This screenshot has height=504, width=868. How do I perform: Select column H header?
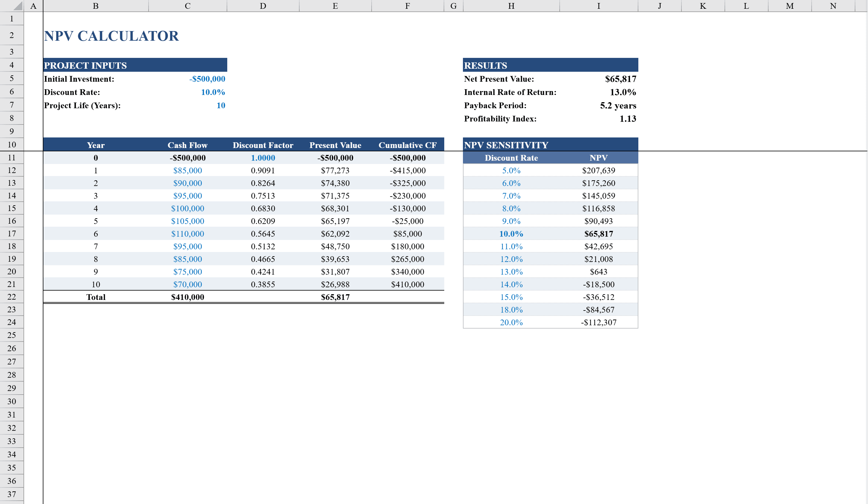pos(511,5)
